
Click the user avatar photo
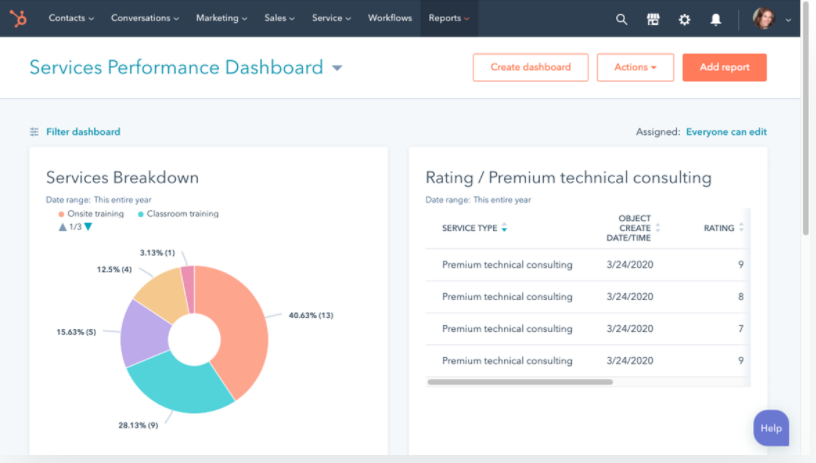coord(763,19)
